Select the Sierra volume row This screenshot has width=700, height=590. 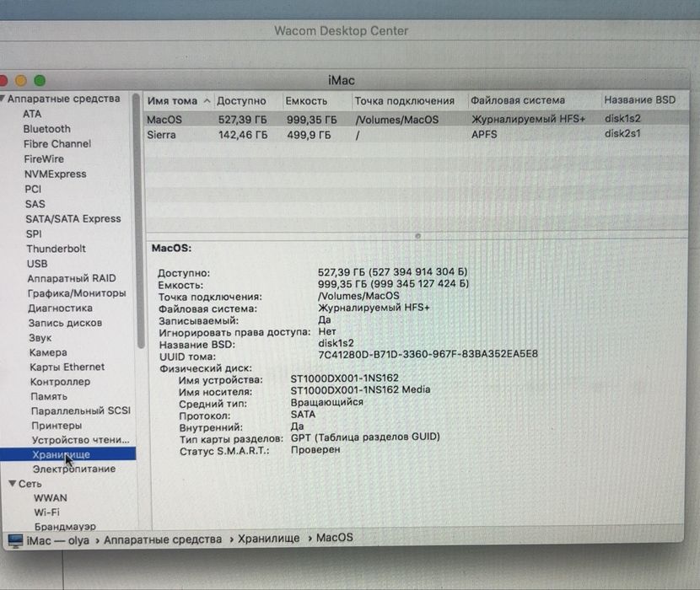[x=416, y=134]
